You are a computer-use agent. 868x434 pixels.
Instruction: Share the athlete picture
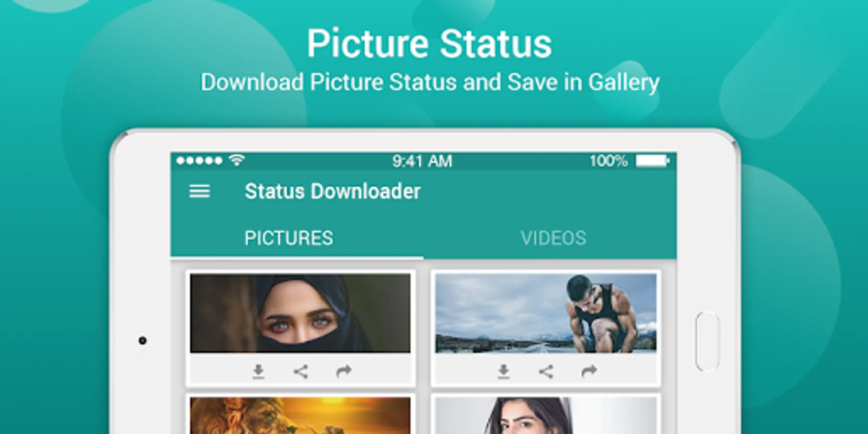[x=546, y=371]
